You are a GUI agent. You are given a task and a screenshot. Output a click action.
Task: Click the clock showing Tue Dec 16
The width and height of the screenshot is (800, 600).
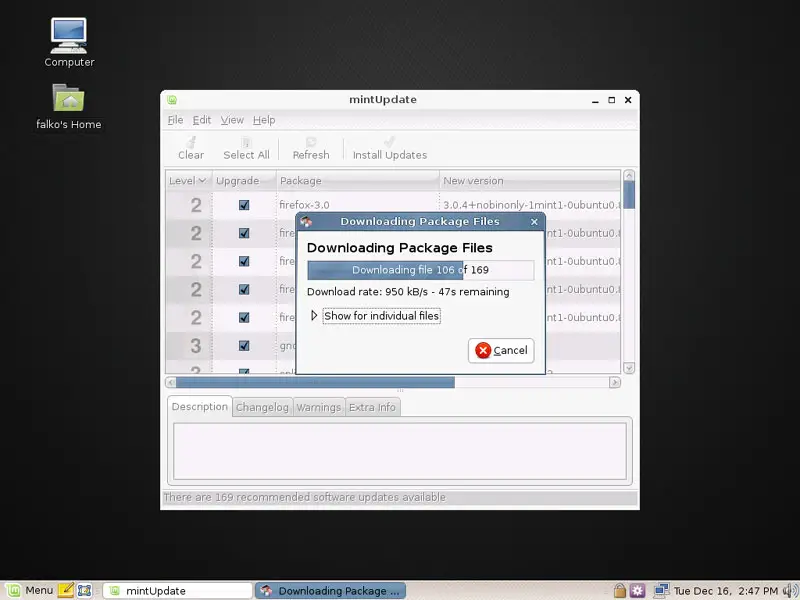tap(726, 591)
